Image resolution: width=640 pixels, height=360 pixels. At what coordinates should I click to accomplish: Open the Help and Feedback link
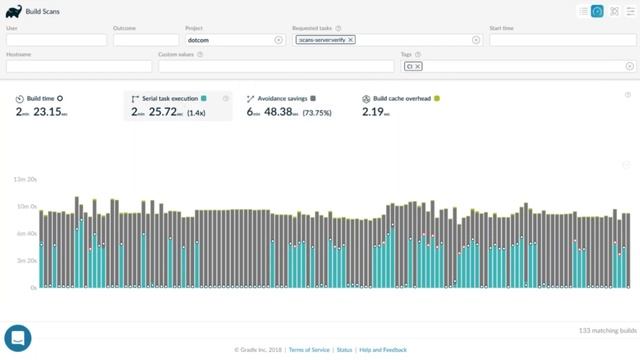pyautogui.click(x=383, y=350)
